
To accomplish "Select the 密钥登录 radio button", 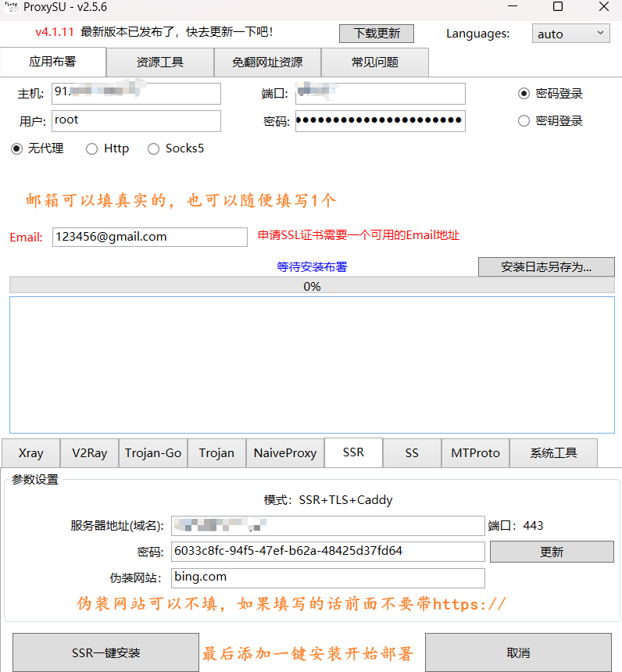I will coord(524,121).
